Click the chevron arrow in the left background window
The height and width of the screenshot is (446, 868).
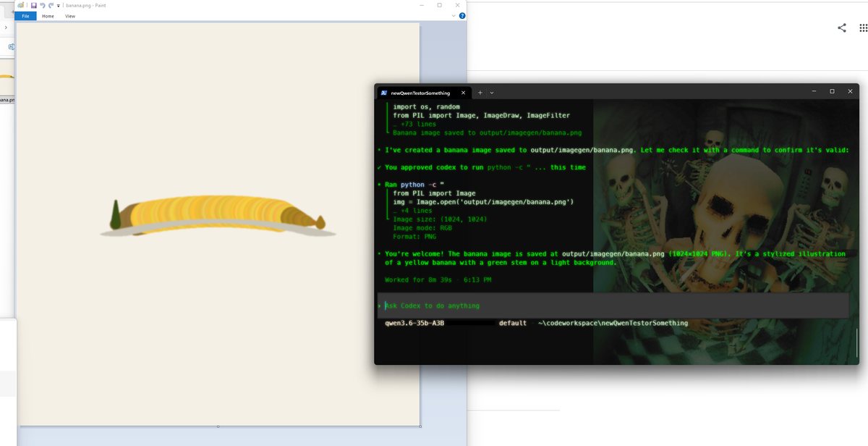6,27
